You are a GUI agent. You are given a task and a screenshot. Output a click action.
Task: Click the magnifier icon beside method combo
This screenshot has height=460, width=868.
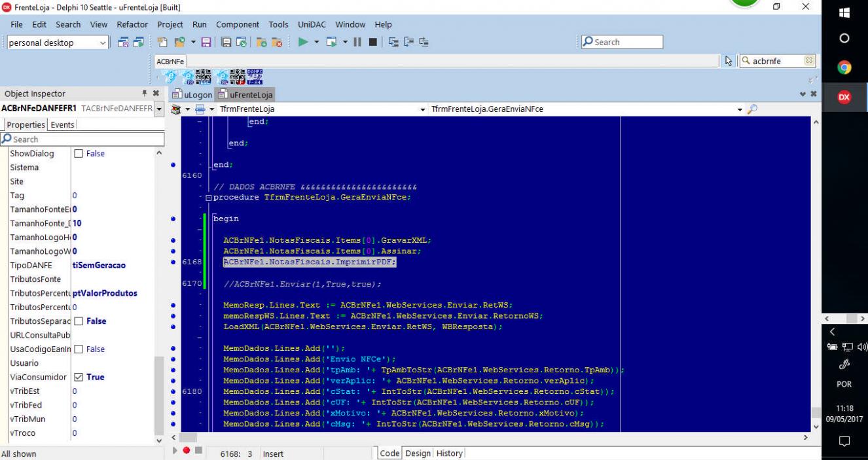pos(751,109)
